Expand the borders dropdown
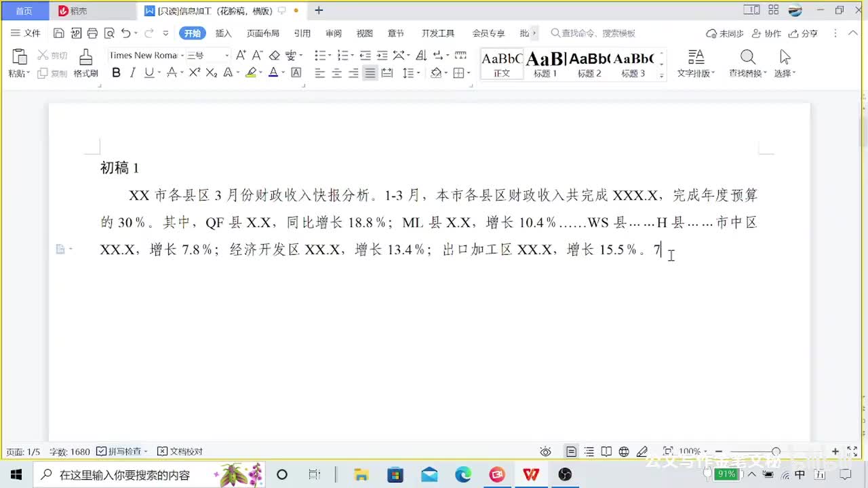Viewport: 868px width, 488px height. (469, 73)
